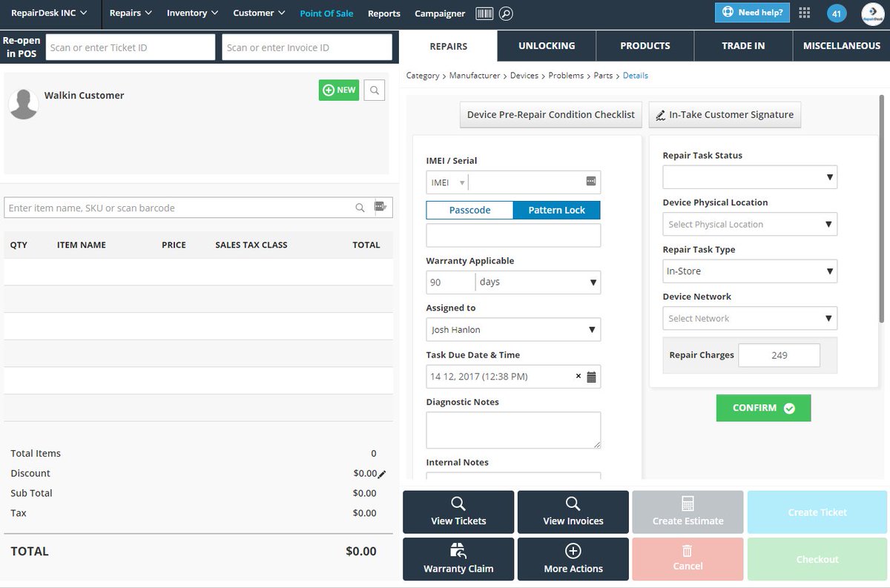Screen dimensions: 890x588
Task: Click the Checkout button
Action: [x=817, y=559]
